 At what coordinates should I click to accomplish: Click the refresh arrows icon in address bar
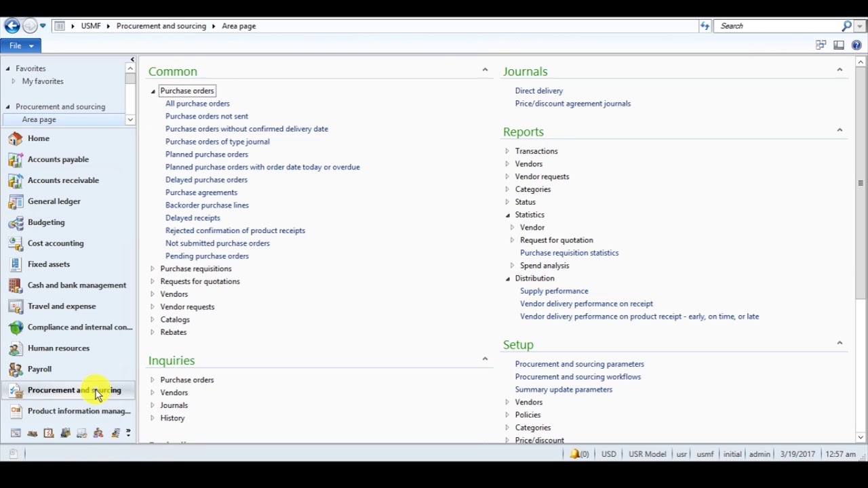(x=705, y=26)
